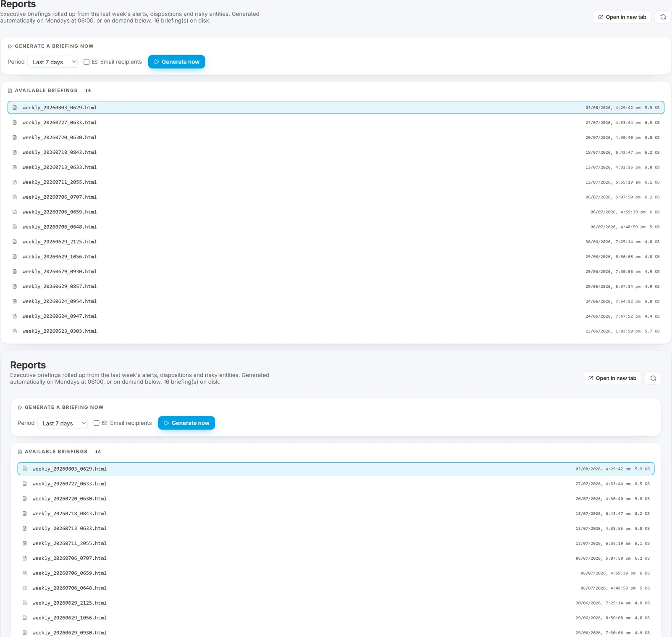Click weekly_20260720_0630.html file icon, upper list
Image resolution: width=672 pixels, height=637 pixels.
pos(15,137)
